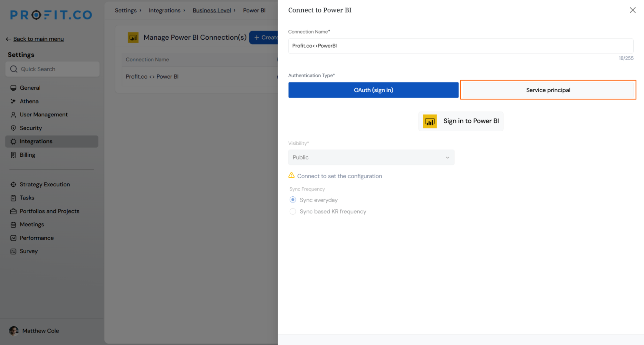Click Connection Name column header

147,59
